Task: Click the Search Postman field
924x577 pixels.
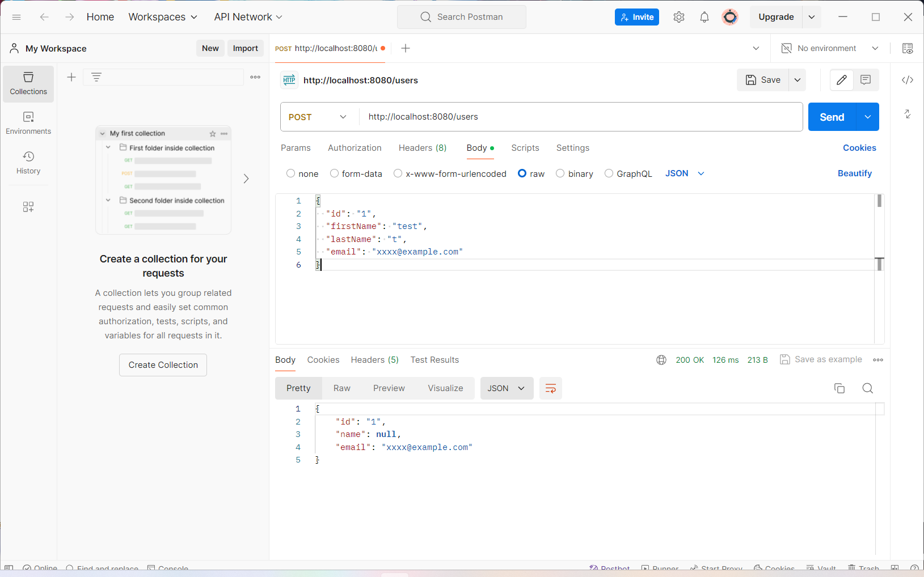Action: click(x=462, y=17)
